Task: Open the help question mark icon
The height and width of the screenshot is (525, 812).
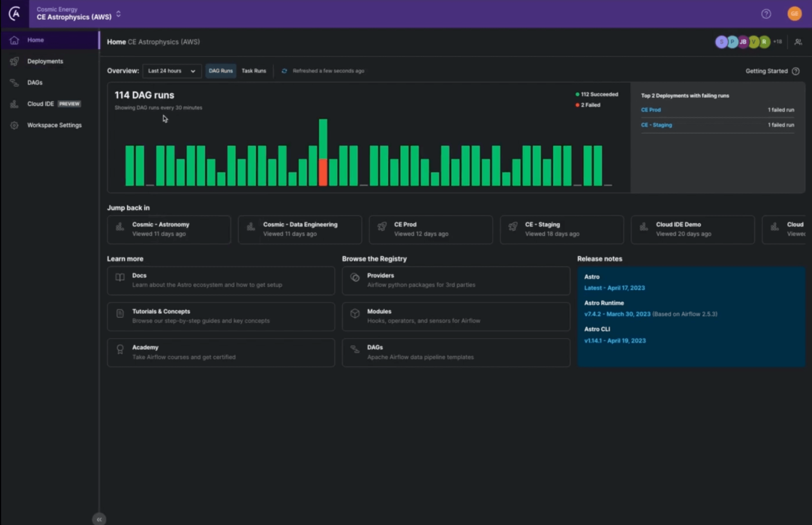Action: tap(766, 14)
